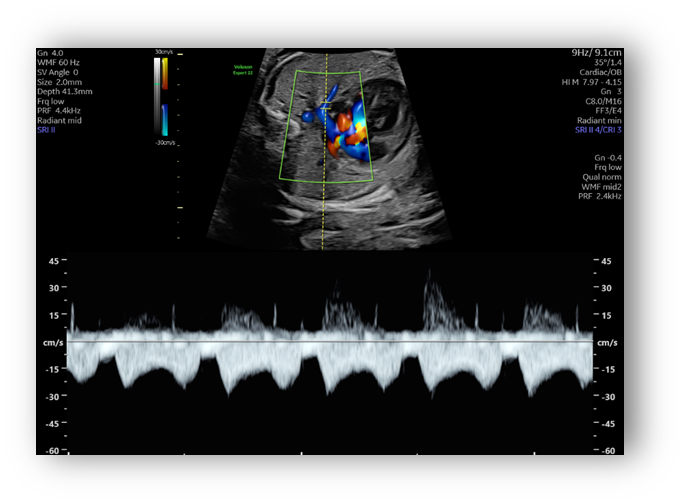Click the 'SRI II' label at left
The width and height of the screenshot is (685, 503).
tap(46, 130)
